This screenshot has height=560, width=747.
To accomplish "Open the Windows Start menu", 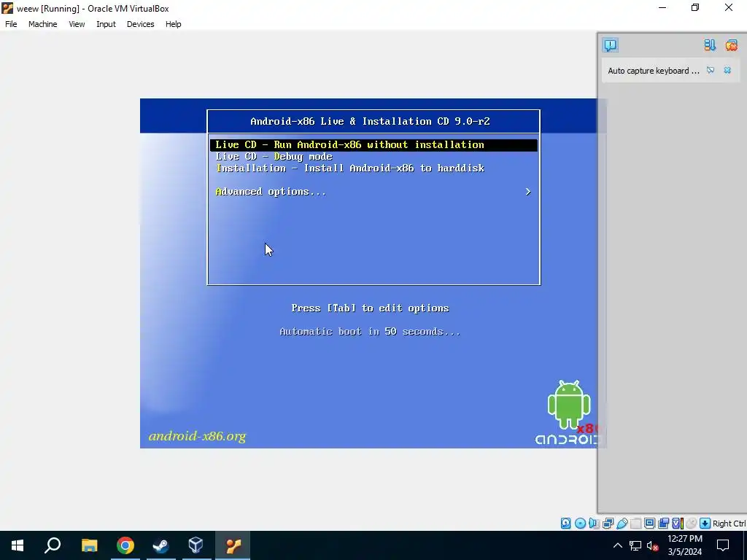I will (x=18, y=545).
